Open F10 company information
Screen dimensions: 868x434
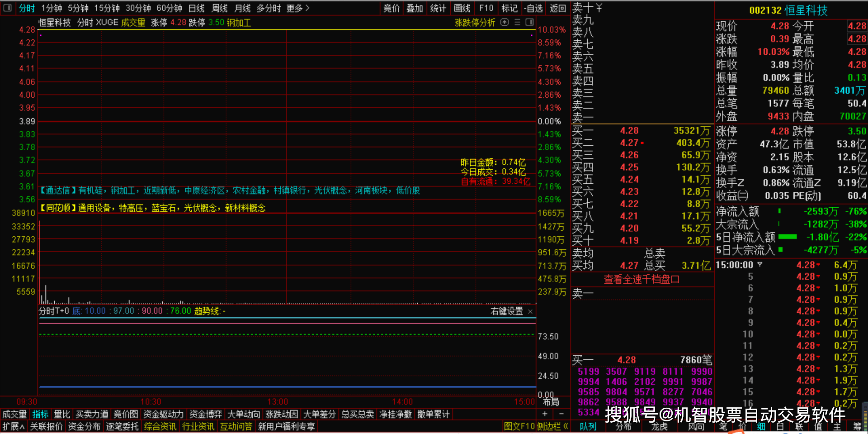pos(486,8)
